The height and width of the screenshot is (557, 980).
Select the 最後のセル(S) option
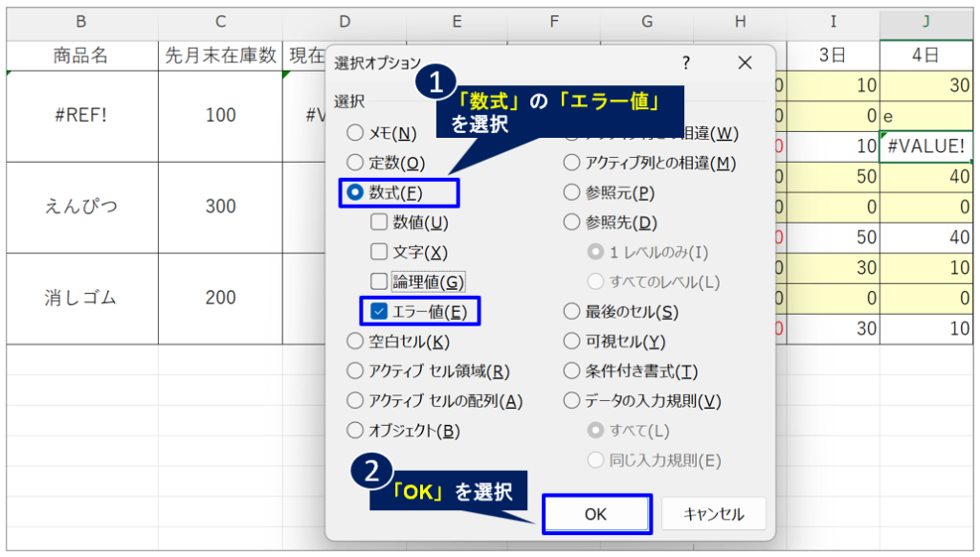click(x=572, y=311)
